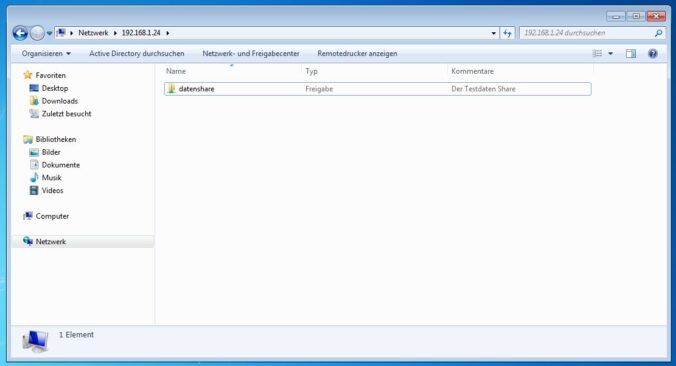Open the Musik library
The height and width of the screenshot is (366, 676).
(51, 178)
